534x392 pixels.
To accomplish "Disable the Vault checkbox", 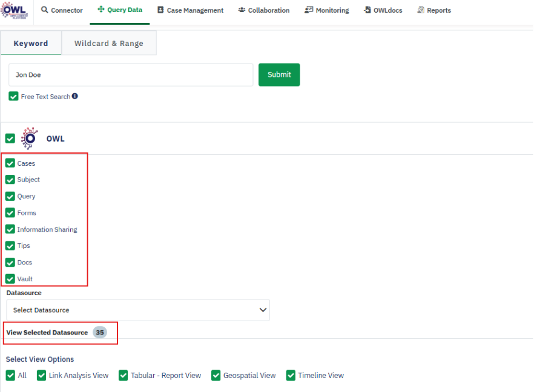I will coord(10,279).
